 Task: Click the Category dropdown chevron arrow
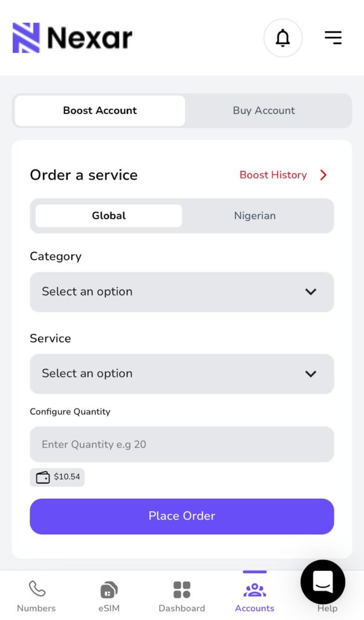pos(311,292)
